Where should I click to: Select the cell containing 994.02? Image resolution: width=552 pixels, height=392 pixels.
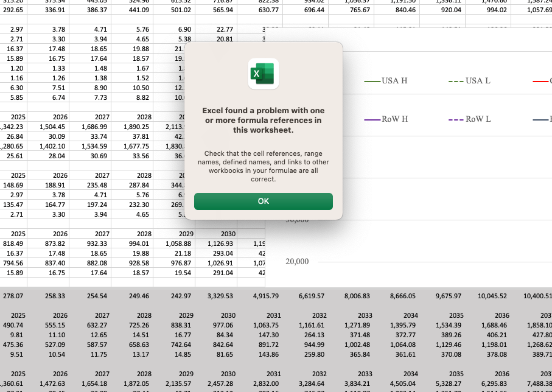click(488, 10)
